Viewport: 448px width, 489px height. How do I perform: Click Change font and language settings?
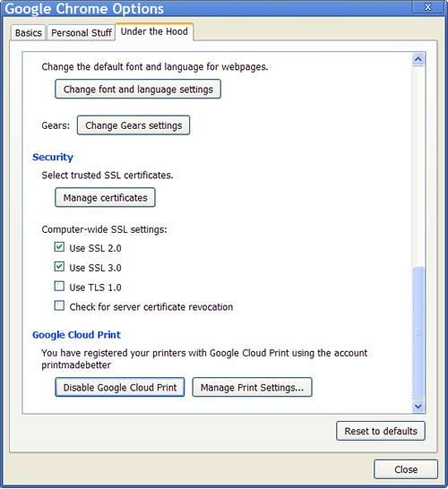(138, 90)
